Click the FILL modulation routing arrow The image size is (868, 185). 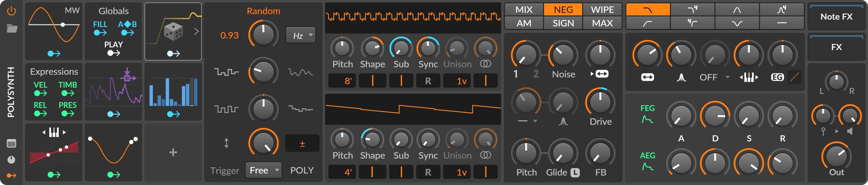(100, 33)
